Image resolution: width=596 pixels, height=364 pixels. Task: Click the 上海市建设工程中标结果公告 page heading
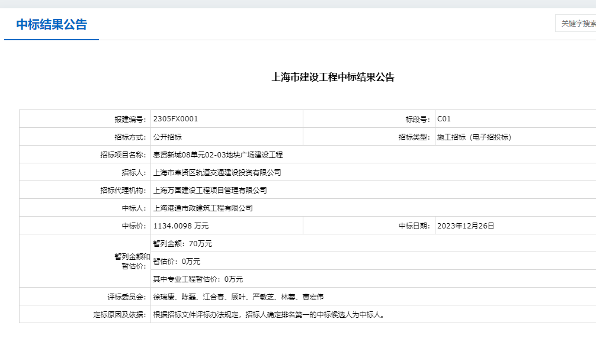click(332, 77)
